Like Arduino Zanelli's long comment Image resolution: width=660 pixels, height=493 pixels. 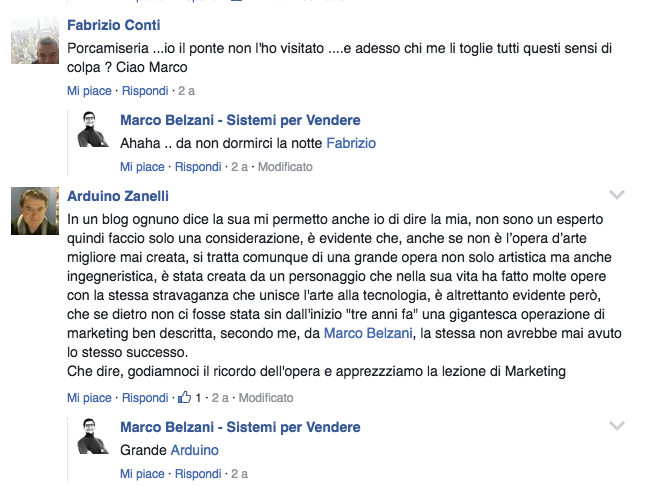click(x=89, y=398)
